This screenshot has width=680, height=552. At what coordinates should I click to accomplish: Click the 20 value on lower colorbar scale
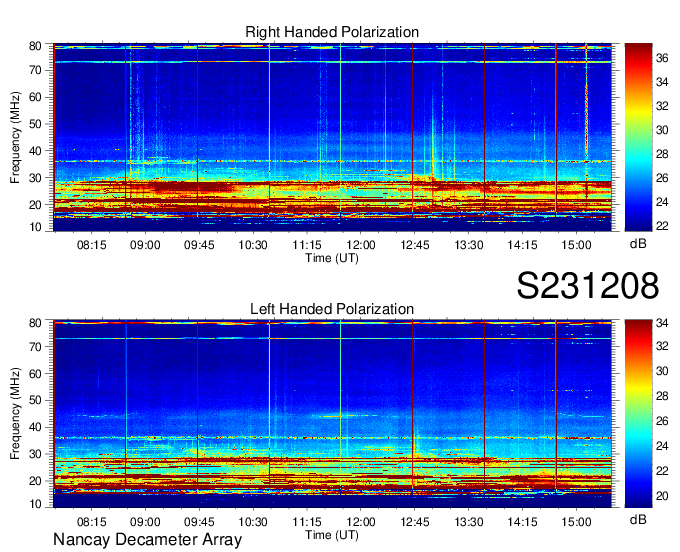662,496
